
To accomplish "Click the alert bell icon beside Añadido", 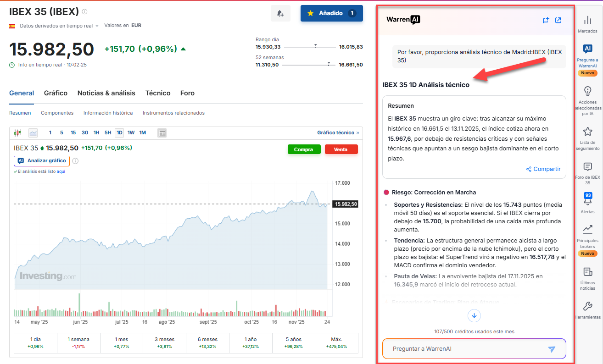I will point(280,13).
